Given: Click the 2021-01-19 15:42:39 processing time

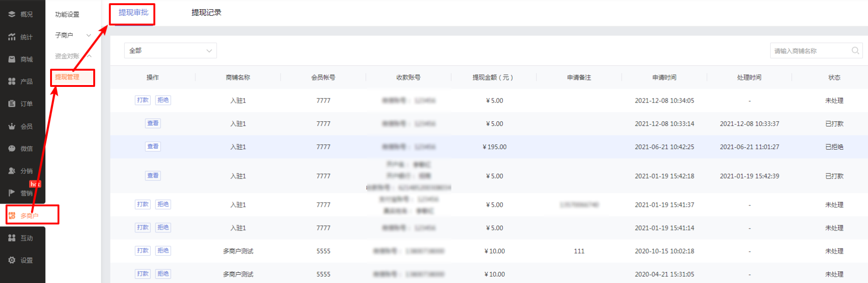Looking at the screenshot, I should coord(750,176).
